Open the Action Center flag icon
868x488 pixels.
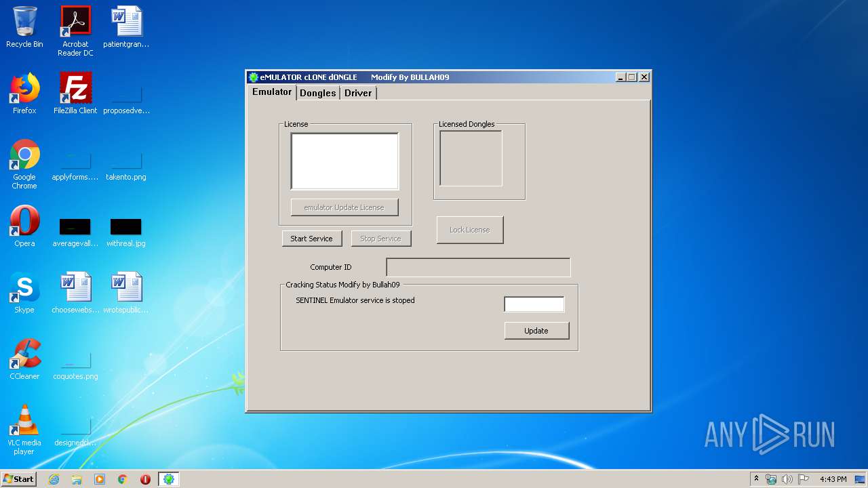pyautogui.click(x=804, y=479)
